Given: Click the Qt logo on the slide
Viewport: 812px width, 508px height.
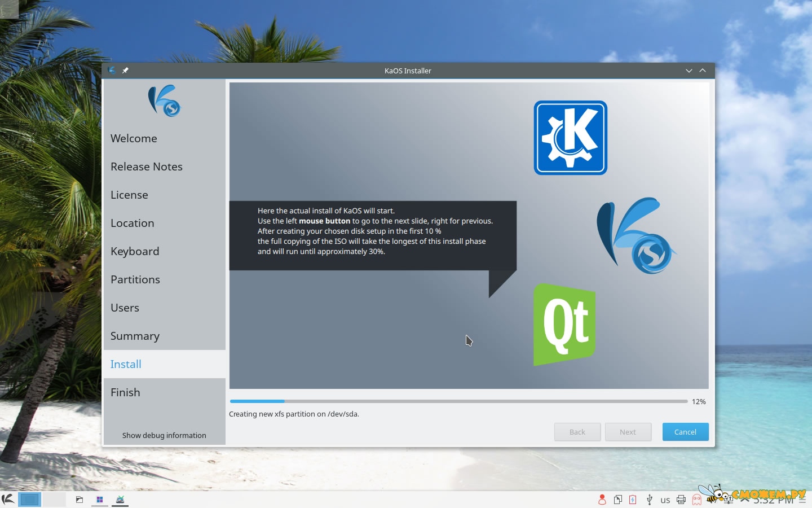Looking at the screenshot, I should point(564,325).
